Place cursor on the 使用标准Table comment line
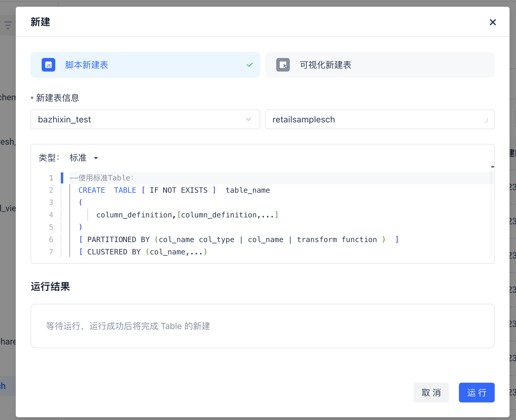 click(102, 178)
